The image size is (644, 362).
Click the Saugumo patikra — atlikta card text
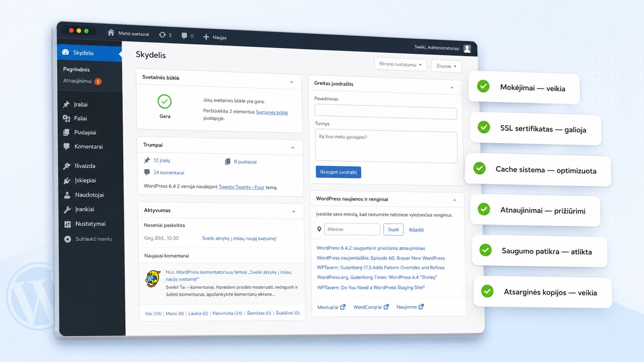(547, 252)
